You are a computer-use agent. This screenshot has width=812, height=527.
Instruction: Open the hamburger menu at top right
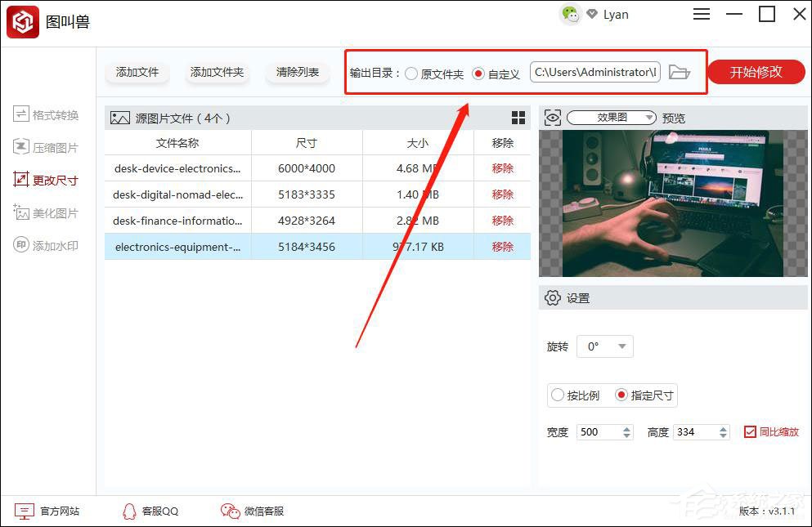coord(701,14)
